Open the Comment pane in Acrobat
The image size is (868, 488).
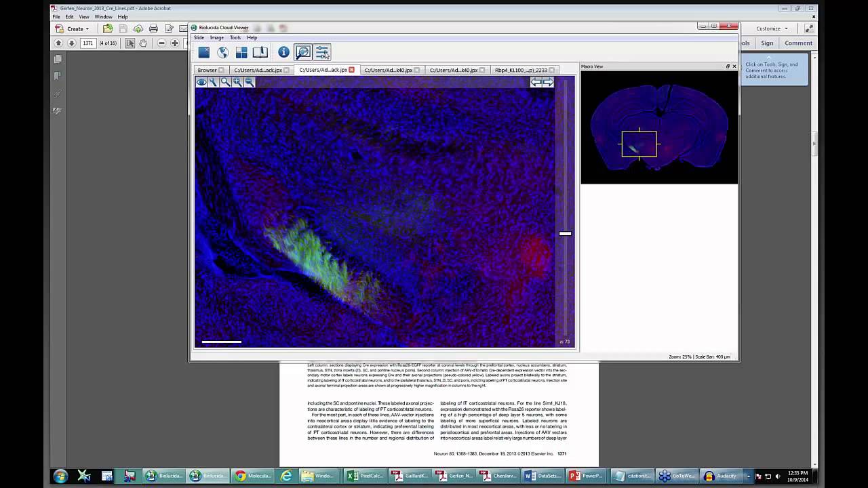click(x=798, y=43)
